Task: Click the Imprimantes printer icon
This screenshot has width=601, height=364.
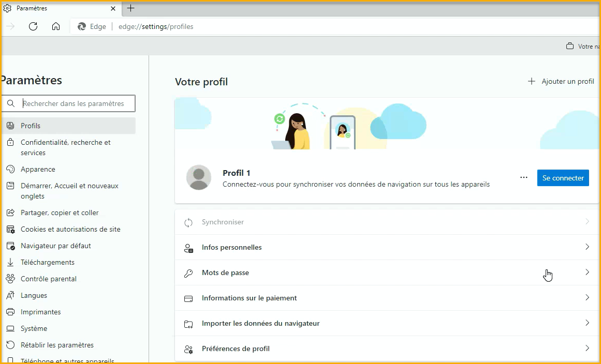Action: click(x=10, y=312)
